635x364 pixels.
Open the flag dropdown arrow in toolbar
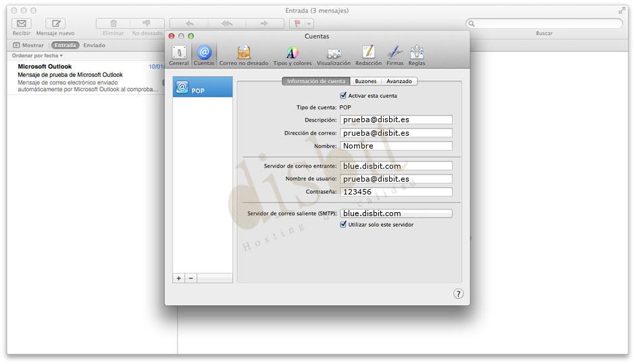coord(309,24)
